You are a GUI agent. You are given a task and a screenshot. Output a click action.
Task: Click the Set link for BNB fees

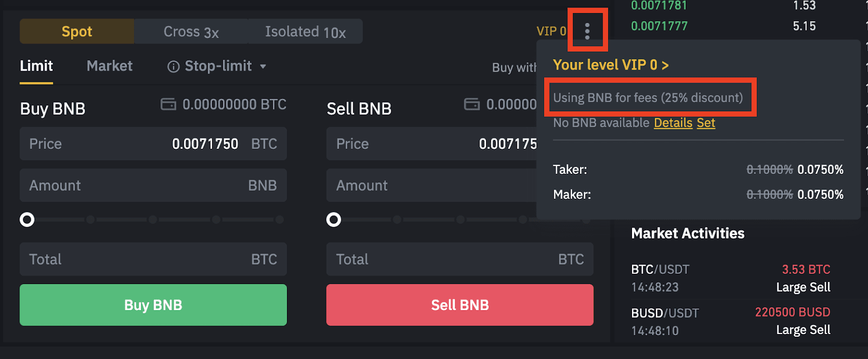(706, 123)
